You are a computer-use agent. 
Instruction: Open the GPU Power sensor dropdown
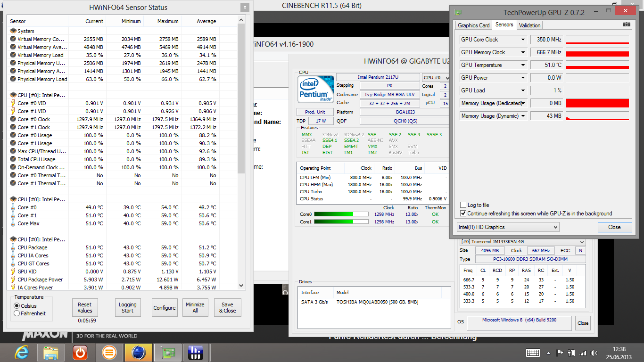click(x=523, y=78)
